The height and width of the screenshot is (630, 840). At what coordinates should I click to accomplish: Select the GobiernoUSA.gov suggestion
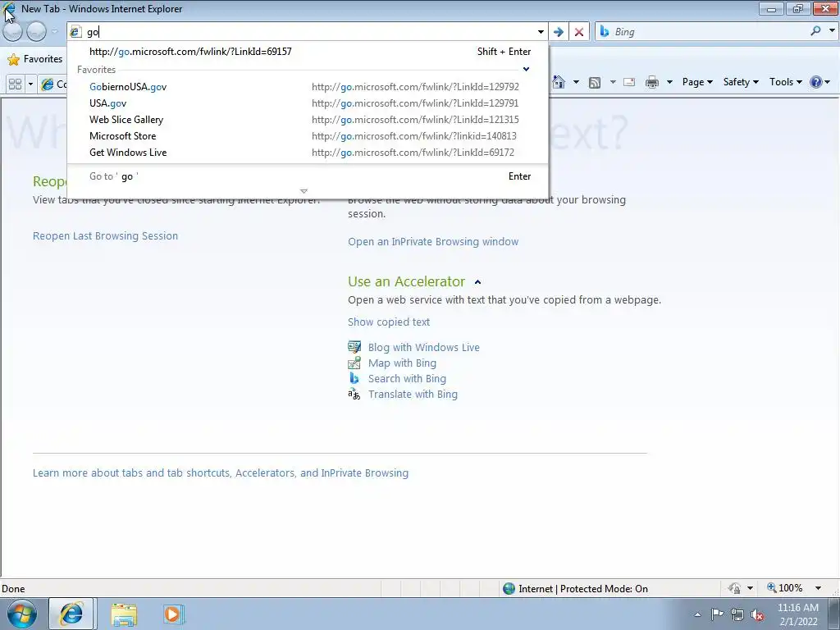308,87
